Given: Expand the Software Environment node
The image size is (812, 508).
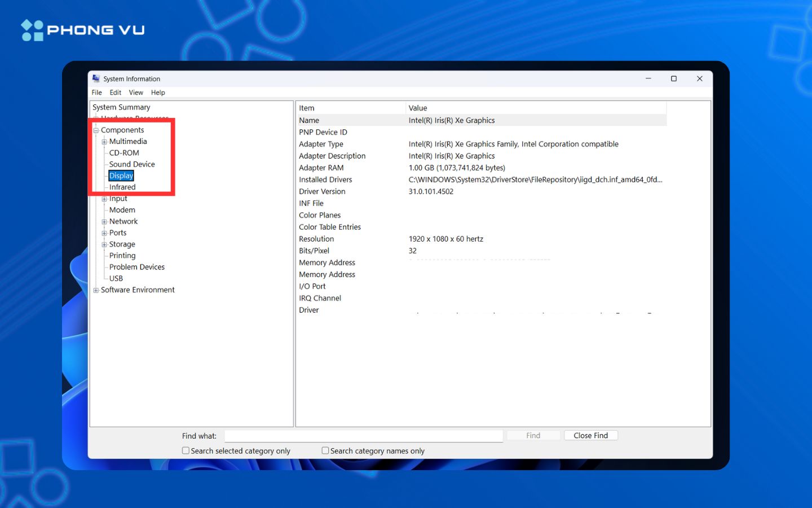Looking at the screenshot, I should pos(96,290).
